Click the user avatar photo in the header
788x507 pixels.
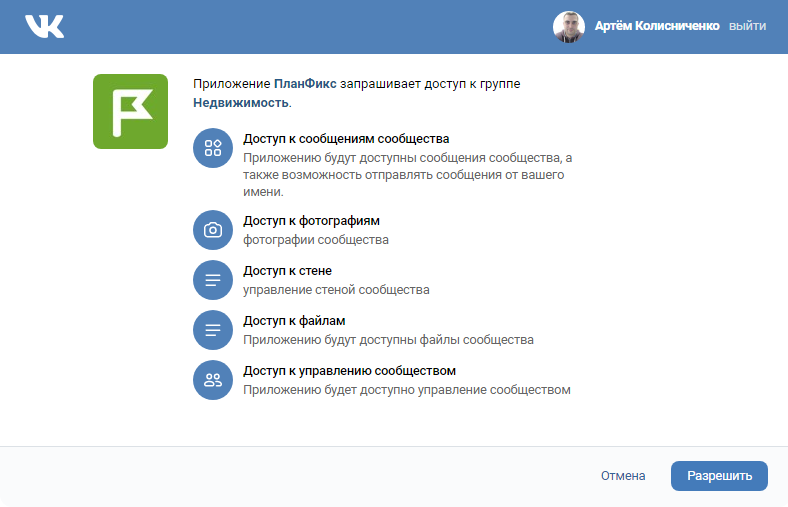tap(569, 27)
